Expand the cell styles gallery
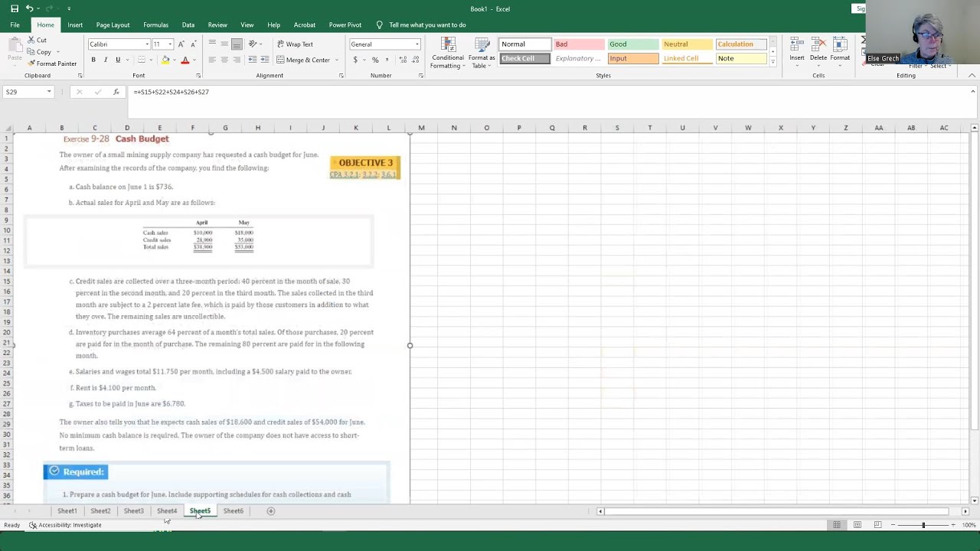Viewport: 980px width, 551px height. (x=773, y=62)
